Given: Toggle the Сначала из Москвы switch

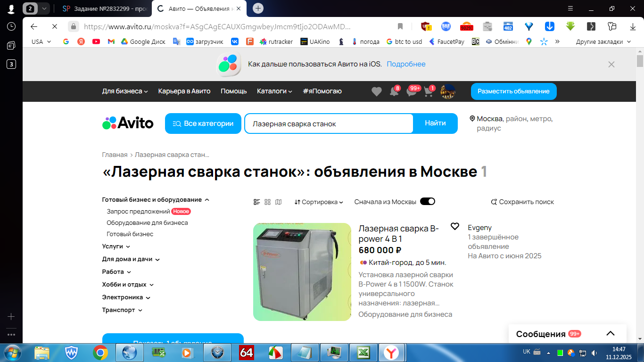Looking at the screenshot, I should 428,202.
